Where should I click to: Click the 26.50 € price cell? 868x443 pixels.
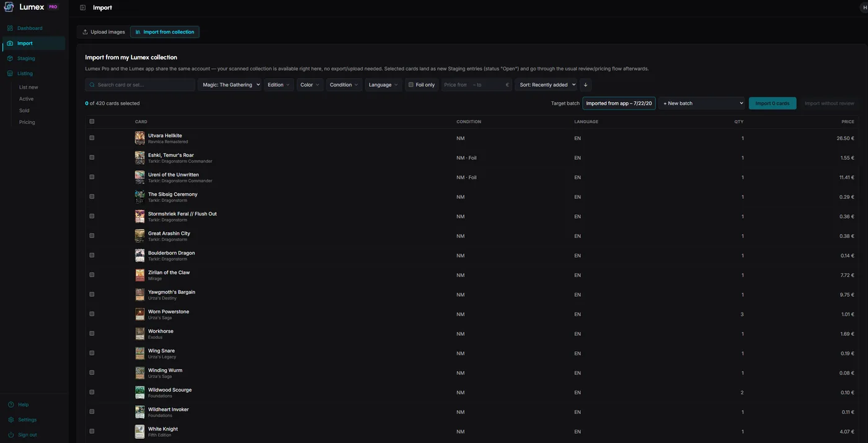click(x=845, y=138)
